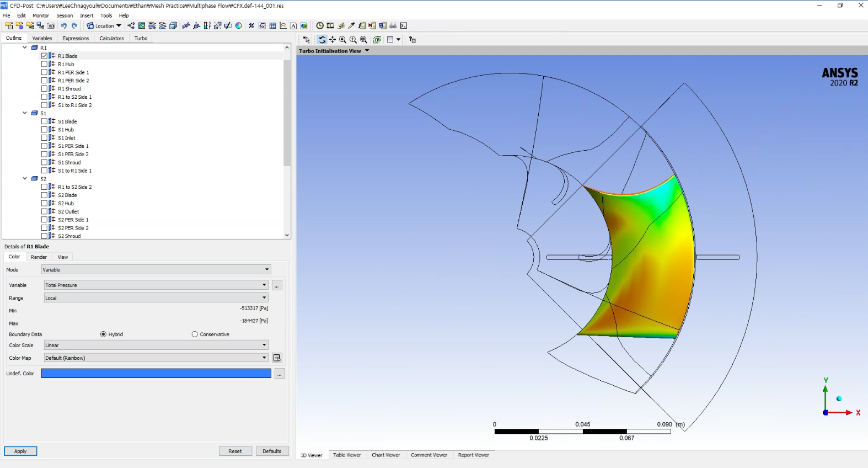868x468 pixels.
Task: Open the Turbo tab
Action: pos(141,38)
